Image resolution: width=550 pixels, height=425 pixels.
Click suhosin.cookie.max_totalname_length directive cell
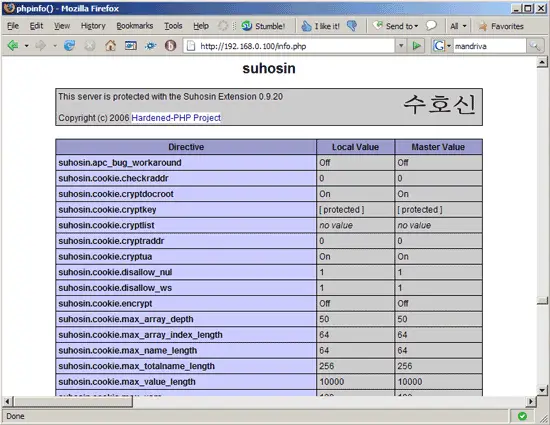pos(186,366)
